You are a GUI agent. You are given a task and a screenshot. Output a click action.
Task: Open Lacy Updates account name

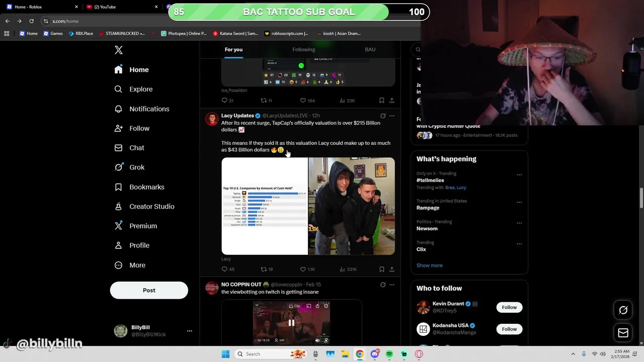click(x=237, y=116)
